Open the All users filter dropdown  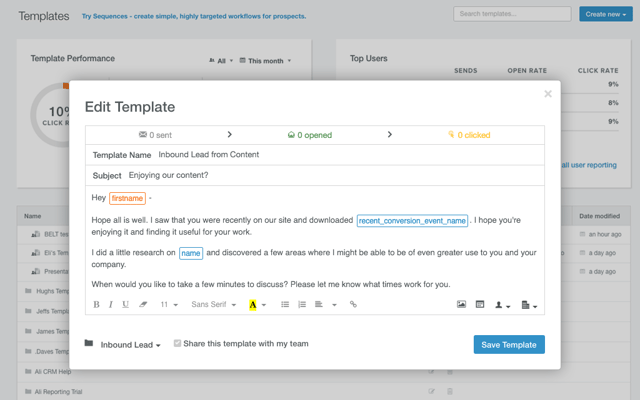pyautogui.click(x=221, y=61)
